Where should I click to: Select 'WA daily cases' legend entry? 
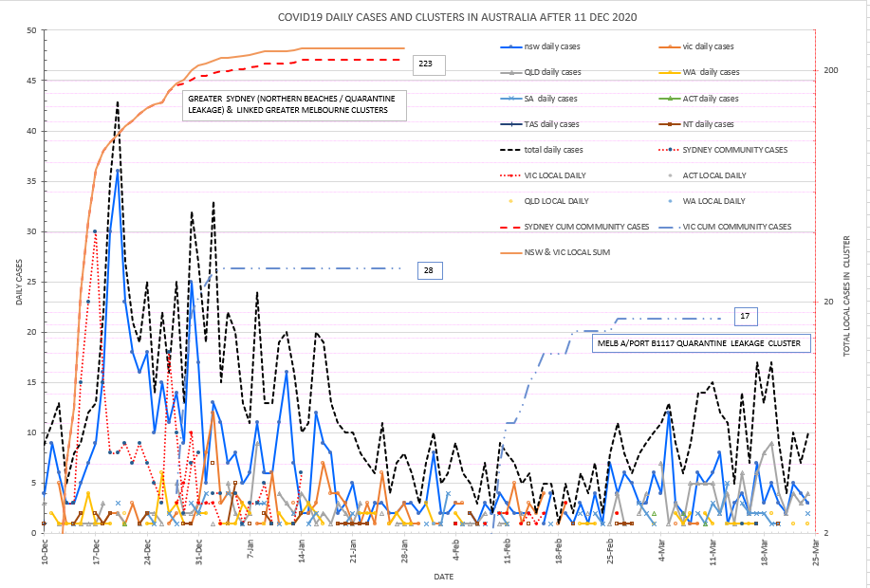coord(699,72)
